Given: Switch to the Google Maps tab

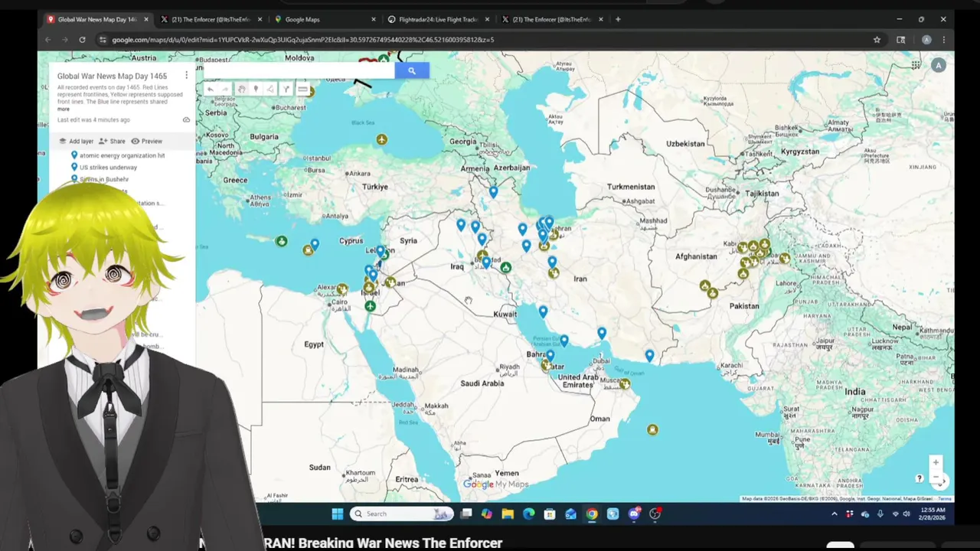Looking at the screenshot, I should pos(325,19).
